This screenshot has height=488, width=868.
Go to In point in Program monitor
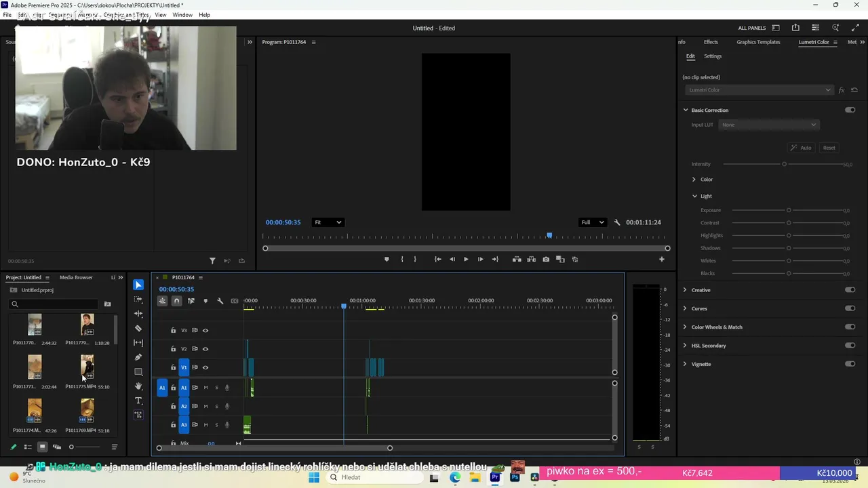[x=437, y=260]
